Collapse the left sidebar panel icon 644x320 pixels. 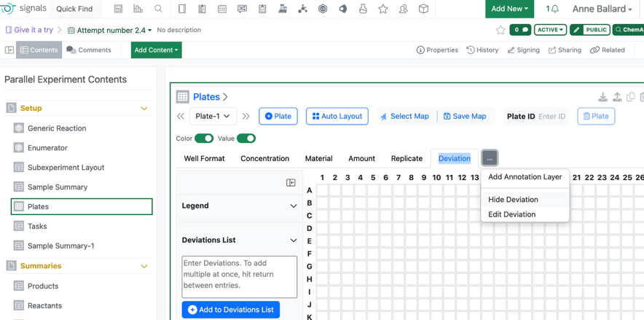click(x=9, y=50)
